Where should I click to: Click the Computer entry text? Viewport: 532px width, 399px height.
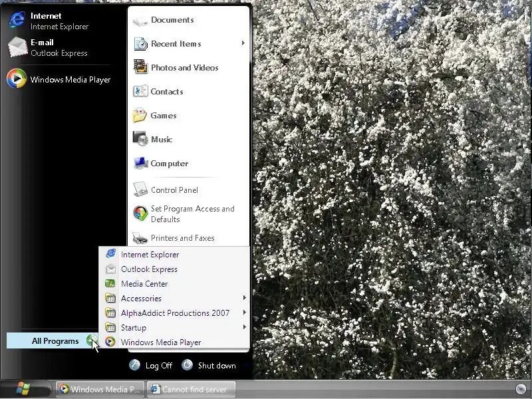coord(170,164)
